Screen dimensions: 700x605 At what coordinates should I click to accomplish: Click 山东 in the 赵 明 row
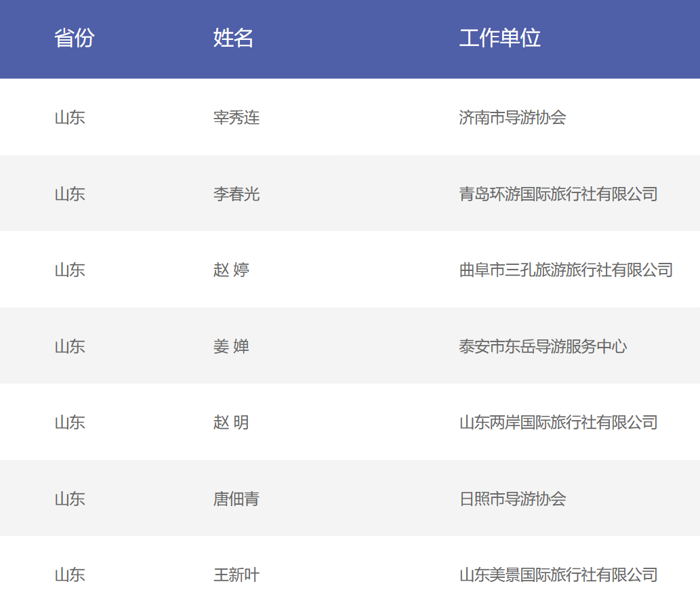click(70, 422)
